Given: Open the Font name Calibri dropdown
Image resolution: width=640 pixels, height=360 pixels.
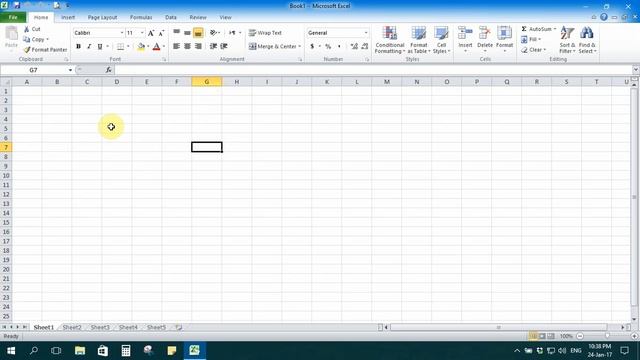Looking at the screenshot, I should click(x=122, y=33).
